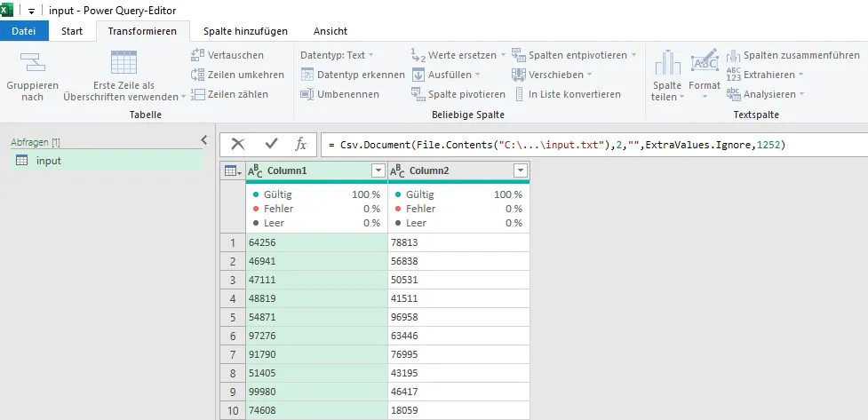Click the Abfragen [1] heading
The height and width of the screenshot is (420, 868).
pos(36,142)
